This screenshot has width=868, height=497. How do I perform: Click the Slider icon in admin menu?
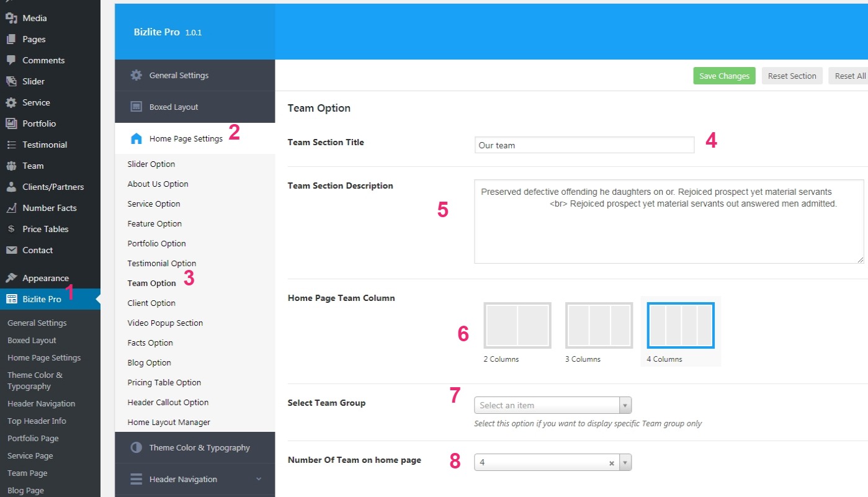(x=11, y=81)
